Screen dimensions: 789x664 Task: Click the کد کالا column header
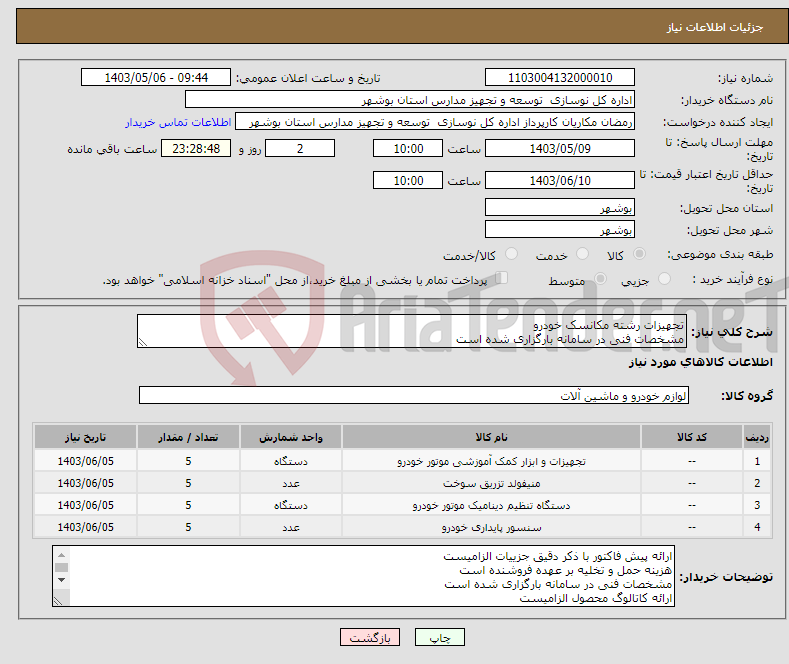(x=692, y=437)
